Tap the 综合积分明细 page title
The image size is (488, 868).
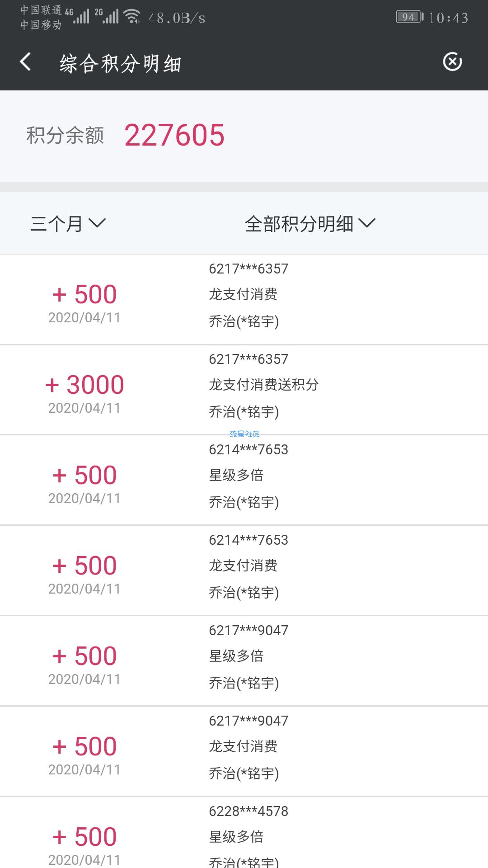click(x=120, y=63)
